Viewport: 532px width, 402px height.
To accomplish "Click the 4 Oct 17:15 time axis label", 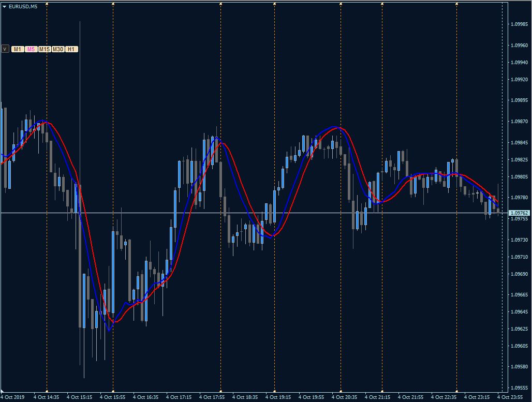I will [x=179, y=397].
